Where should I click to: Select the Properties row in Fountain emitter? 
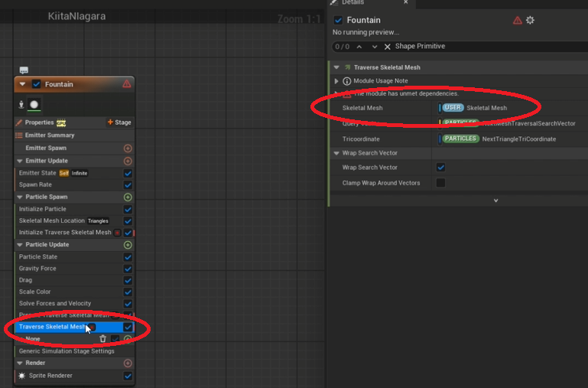[74, 122]
